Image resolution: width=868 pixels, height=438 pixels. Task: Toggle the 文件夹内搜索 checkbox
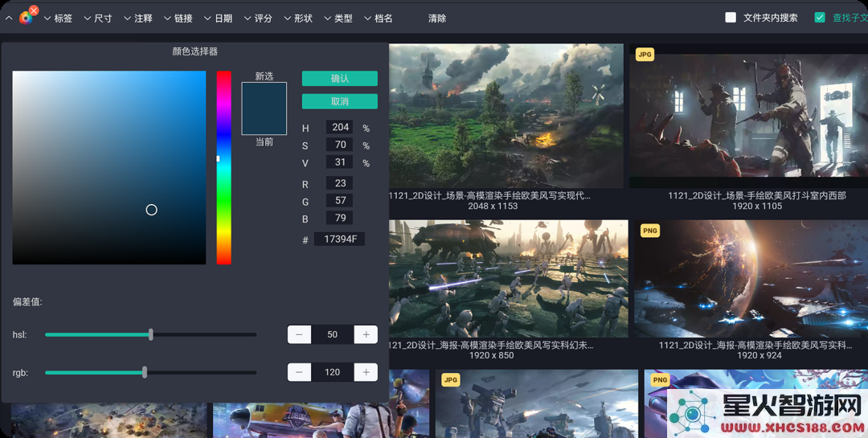(731, 18)
